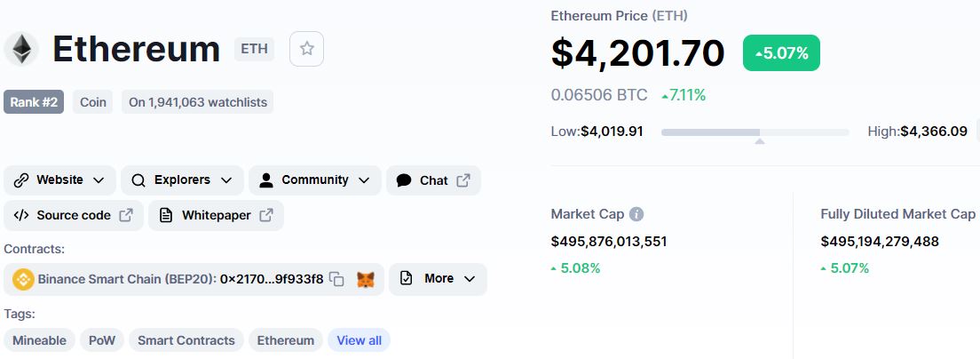Open the Community dropdown

315,180
